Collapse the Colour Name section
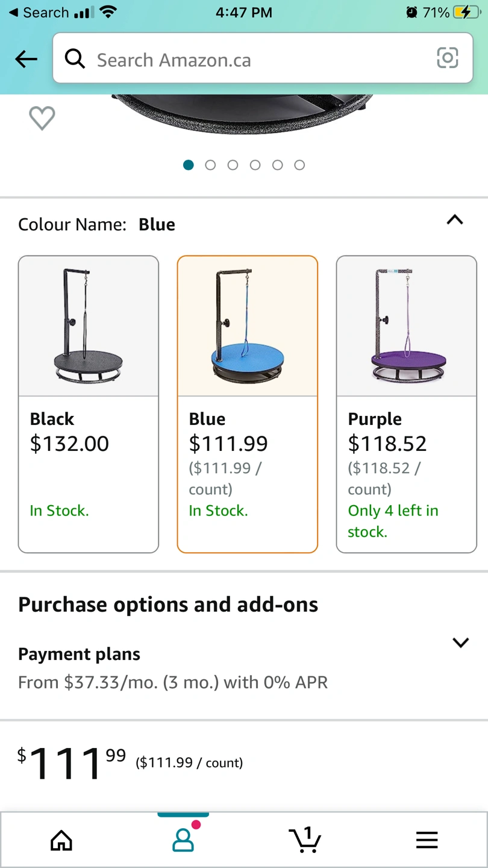 [455, 220]
